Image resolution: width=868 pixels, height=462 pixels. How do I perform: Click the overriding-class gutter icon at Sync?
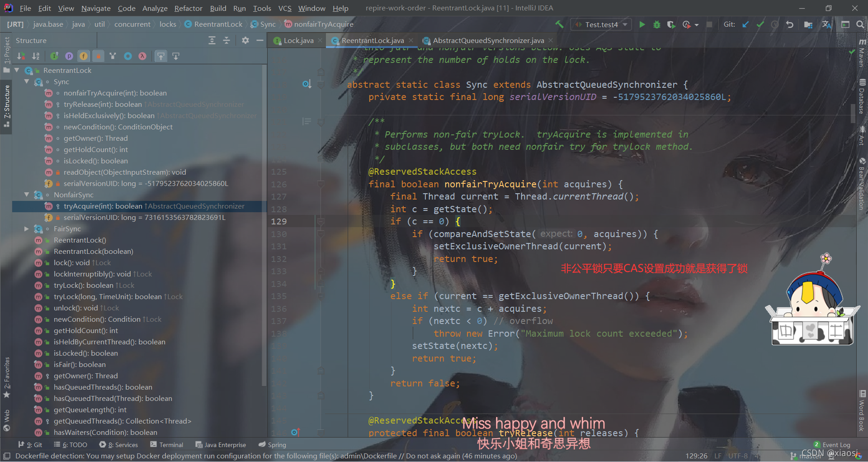coord(307,84)
